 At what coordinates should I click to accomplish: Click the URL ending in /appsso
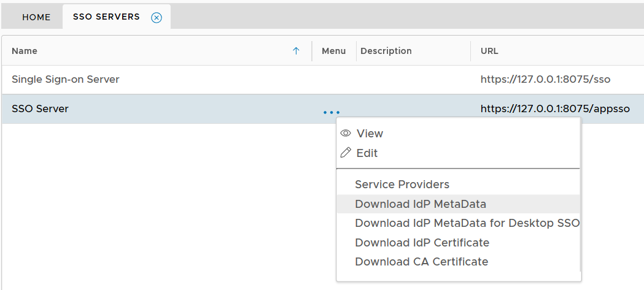555,109
